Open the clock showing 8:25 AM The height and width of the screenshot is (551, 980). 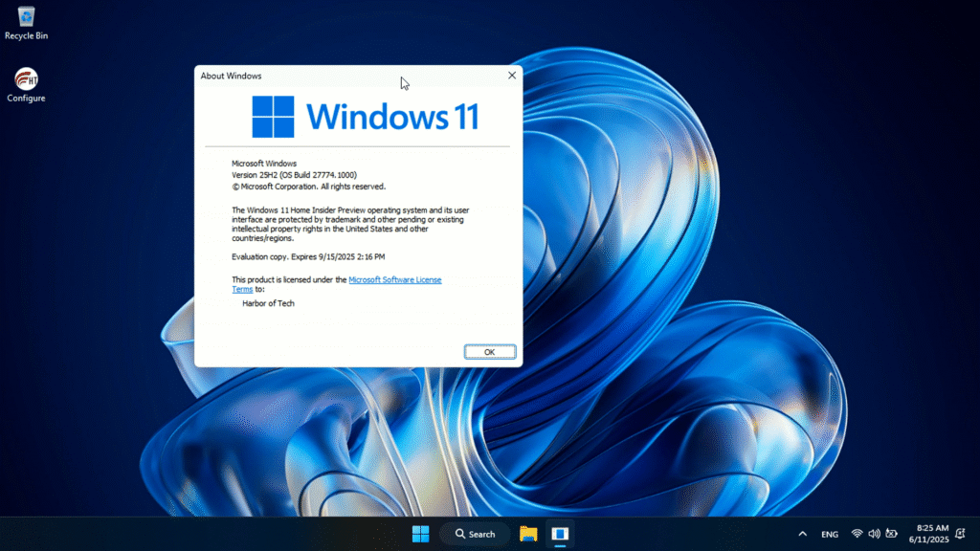[932, 528]
